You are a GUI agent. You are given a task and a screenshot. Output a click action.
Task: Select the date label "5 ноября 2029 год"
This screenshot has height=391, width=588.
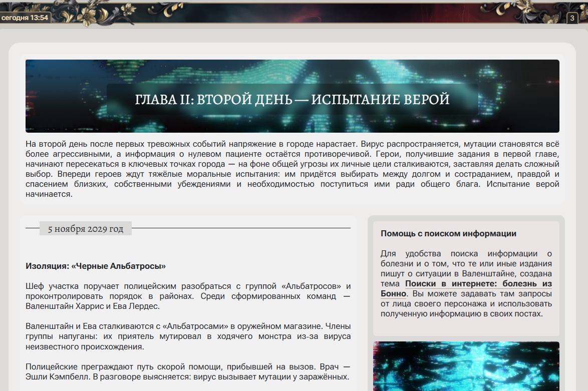click(85, 228)
